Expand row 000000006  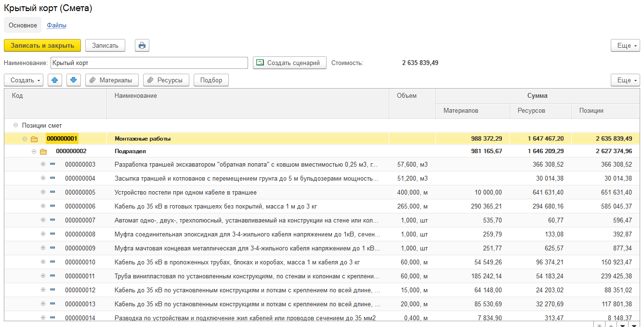43,206
